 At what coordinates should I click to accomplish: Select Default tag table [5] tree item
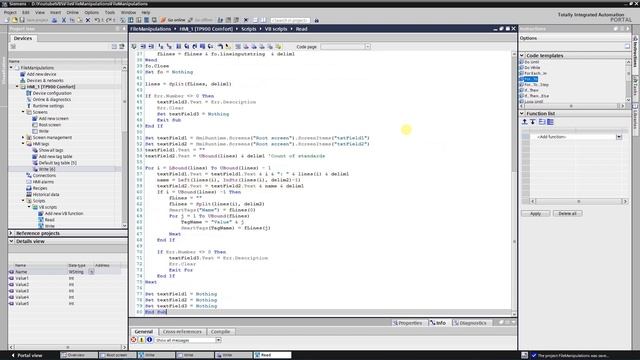coord(58,163)
